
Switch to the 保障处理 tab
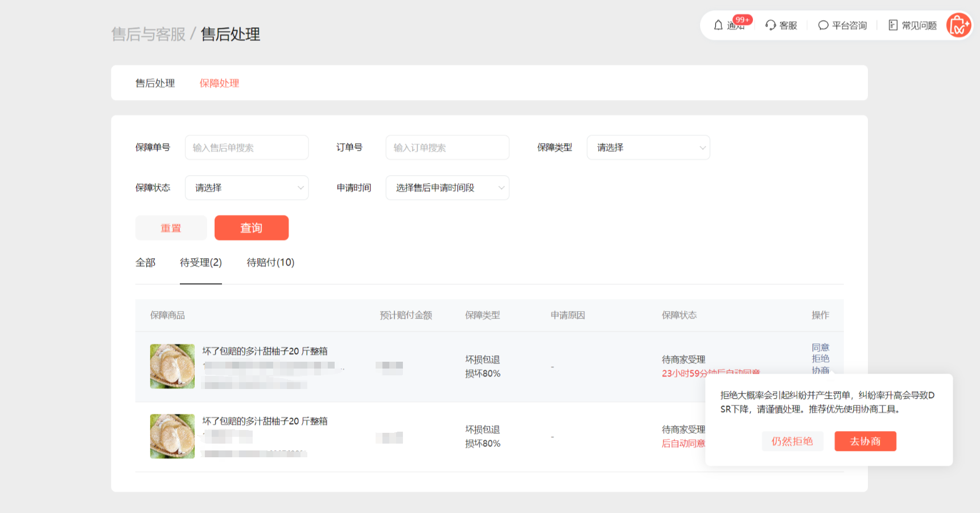tap(219, 83)
